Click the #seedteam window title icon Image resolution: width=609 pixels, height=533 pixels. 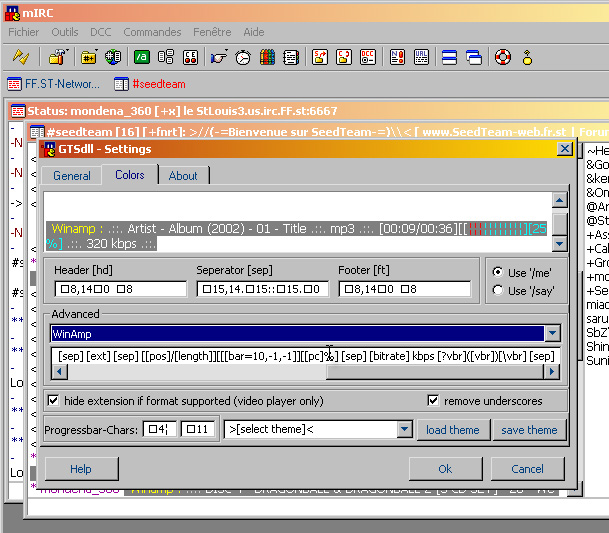(38, 132)
